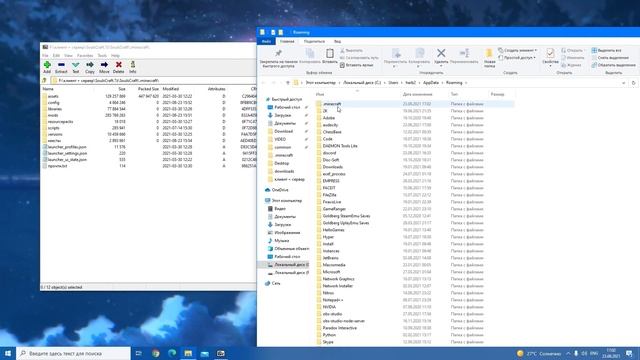The image size is (640, 360).
Task: Select Сеть in Explorer sidebar
Action: [x=273, y=283]
